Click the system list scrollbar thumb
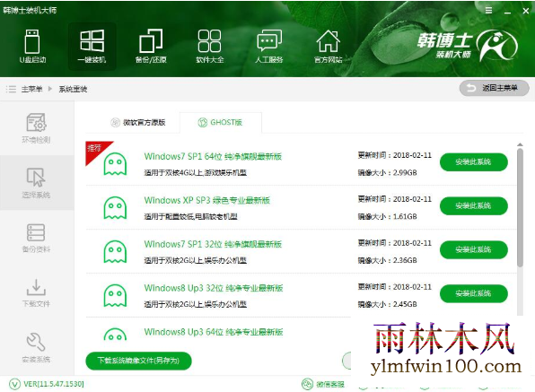 [520, 207]
